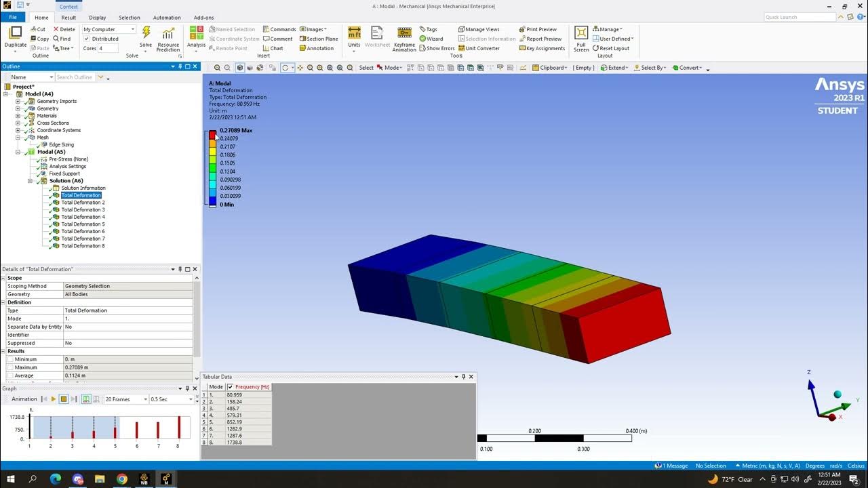Click the Annotation icon
Viewport: 868px width, 488px height.
pyautogui.click(x=316, y=48)
